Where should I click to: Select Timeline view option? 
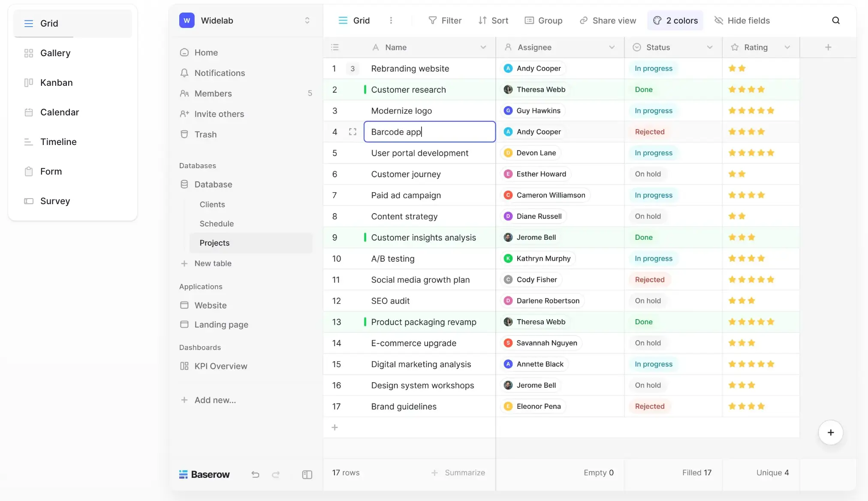(58, 142)
